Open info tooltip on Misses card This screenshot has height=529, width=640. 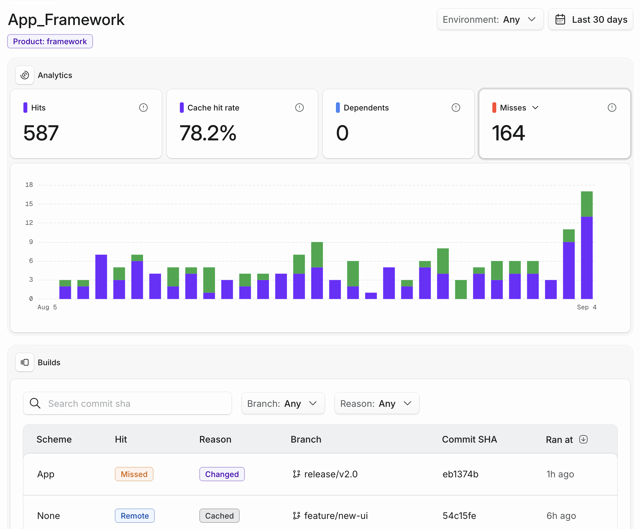(x=612, y=108)
